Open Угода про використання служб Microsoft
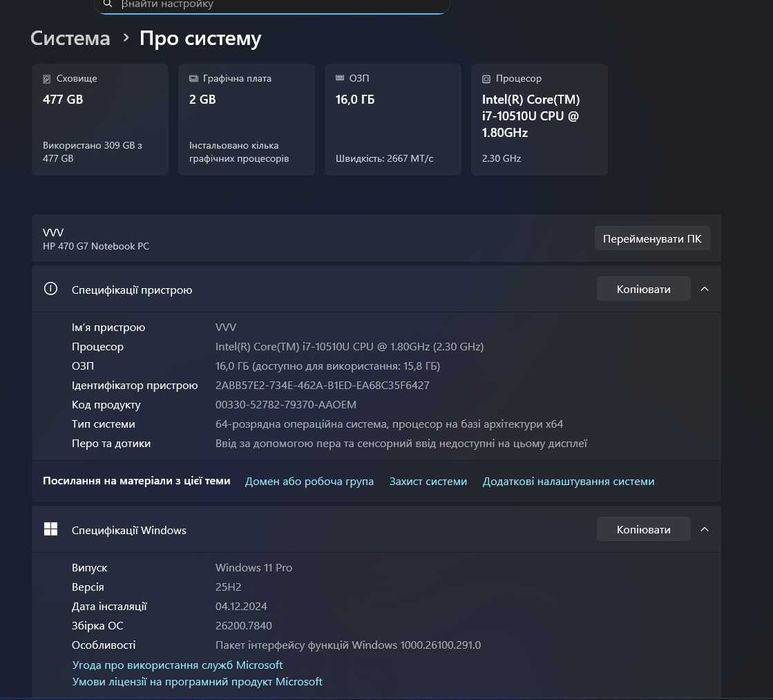The height and width of the screenshot is (700, 773). point(177,665)
